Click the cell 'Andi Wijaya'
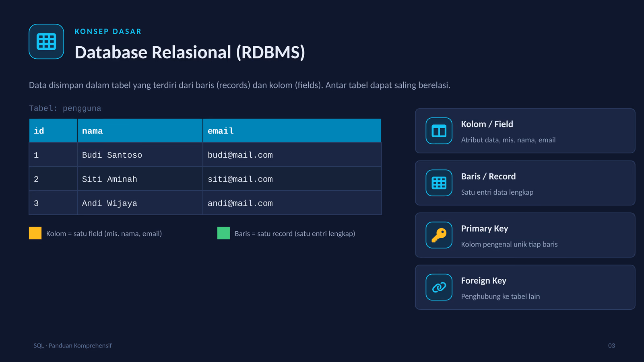Image resolution: width=644 pixels, height=362 pixels. 140,203
